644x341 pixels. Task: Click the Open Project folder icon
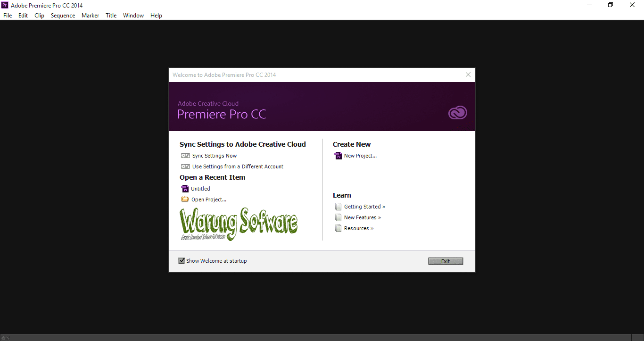pyautogui.click(x=185, y=199)
